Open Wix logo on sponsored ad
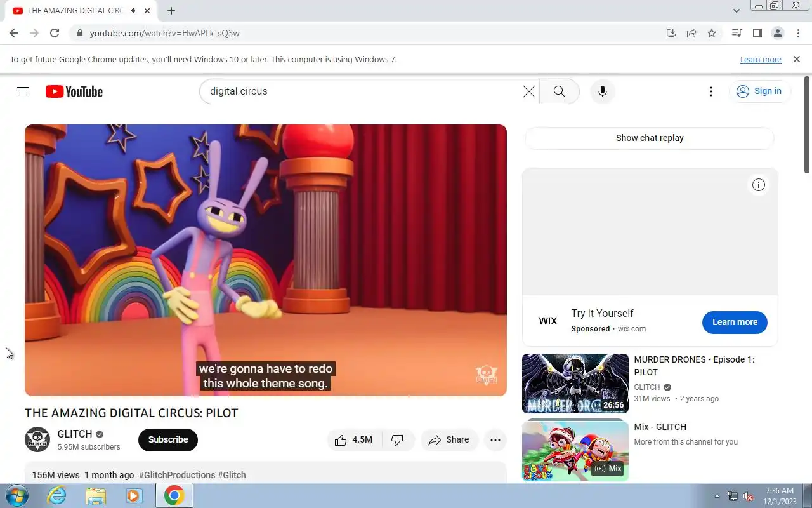The width and height of the screenshot is (812, 508). (548, 321)
